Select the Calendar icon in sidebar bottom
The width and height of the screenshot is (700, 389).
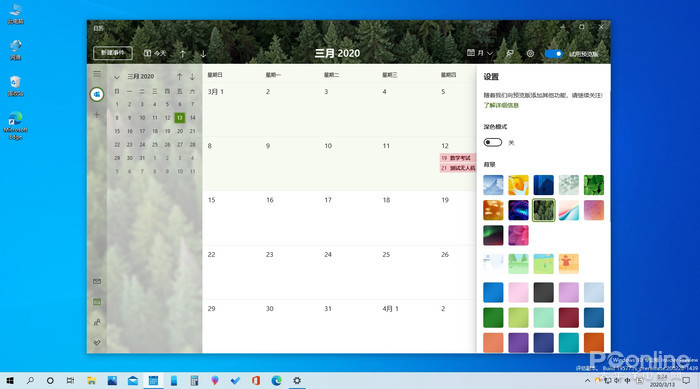click(x=97, y=302)
